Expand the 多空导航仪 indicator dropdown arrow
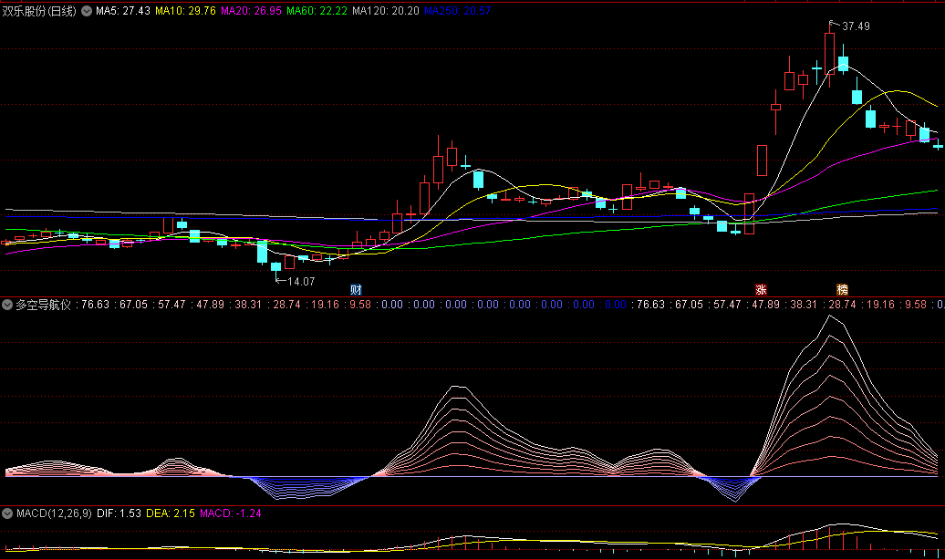Screen dimensions: 945x560 click(x=8, y=305)
